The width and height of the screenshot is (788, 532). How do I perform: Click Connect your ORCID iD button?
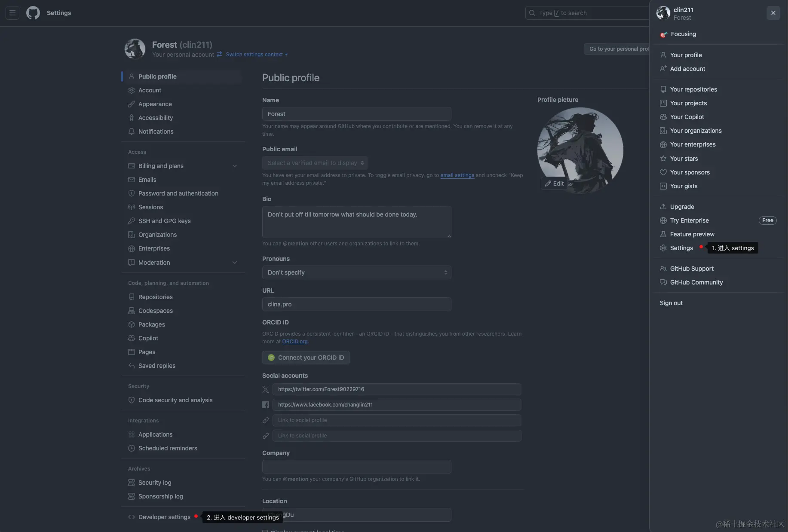click(x=306, y=358)
